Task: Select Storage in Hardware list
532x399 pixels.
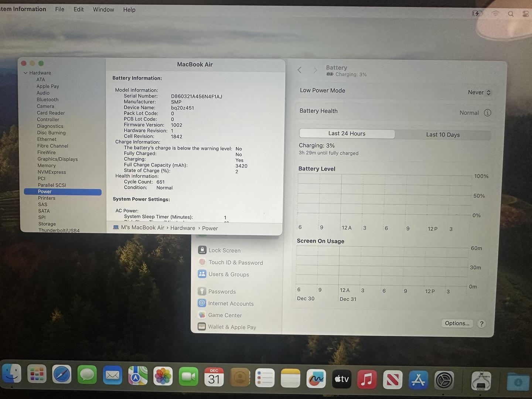Action: pos(47,224)
